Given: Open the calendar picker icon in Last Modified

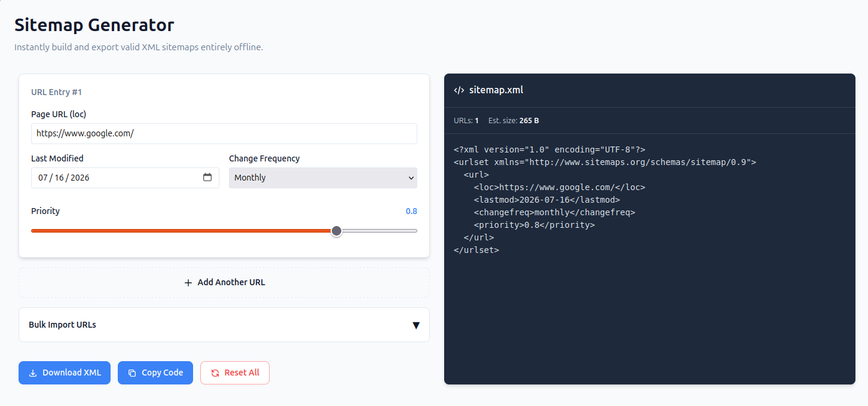Looking at the screenshot, I should coord(207,178).
